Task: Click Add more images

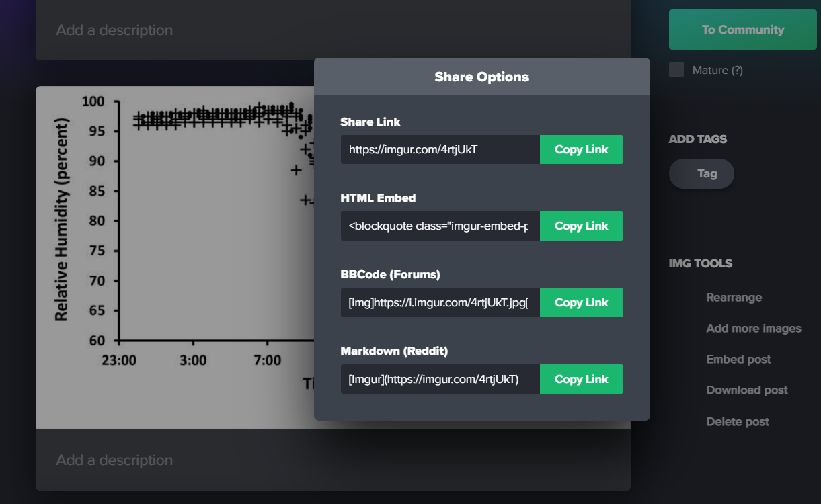Action: (753, 329)
